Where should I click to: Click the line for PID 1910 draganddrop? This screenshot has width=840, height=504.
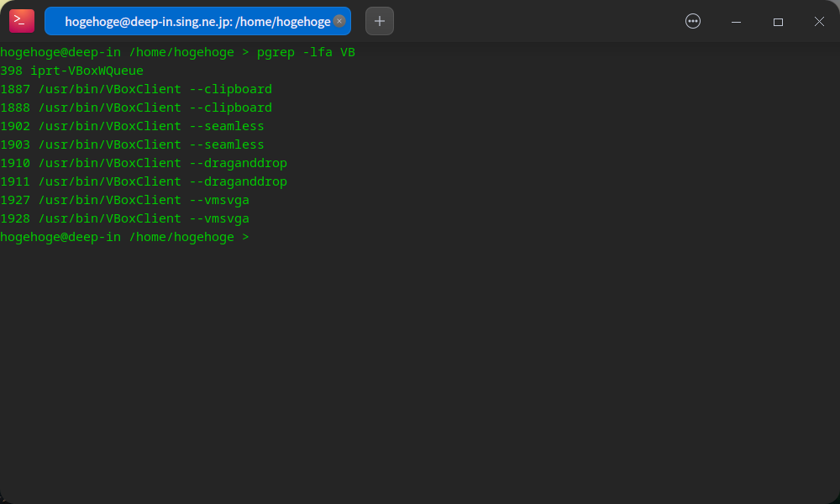click(x=144, y=163)
